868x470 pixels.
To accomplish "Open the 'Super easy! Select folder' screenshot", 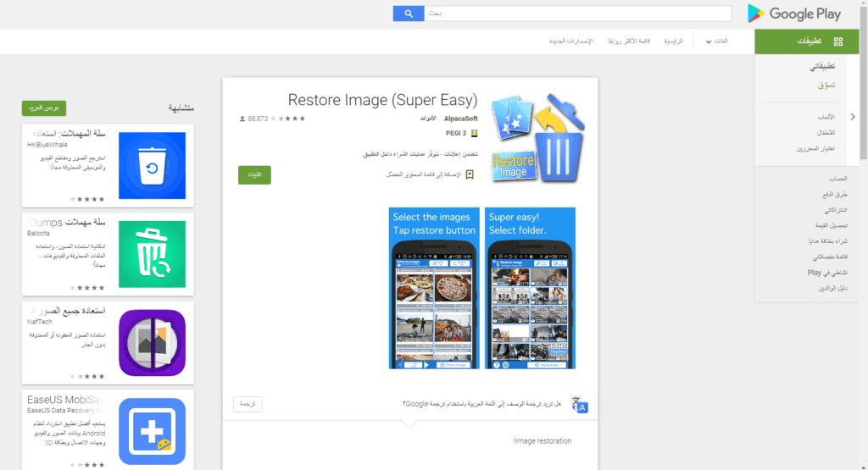I will [x=530, y=288].
